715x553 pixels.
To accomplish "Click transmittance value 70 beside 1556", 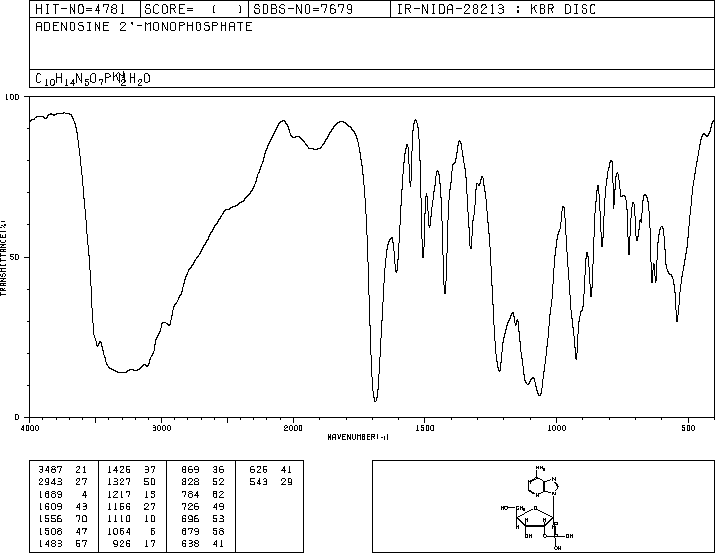I will tap(82, 519).
